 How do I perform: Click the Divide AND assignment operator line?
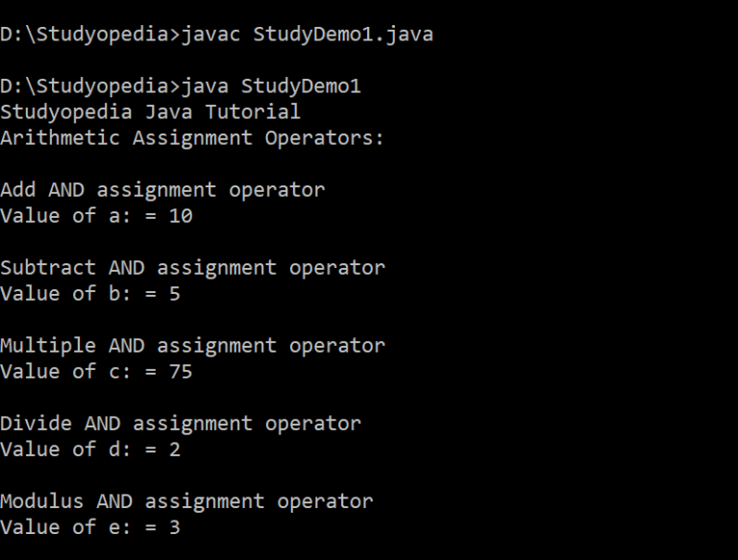tap(181, 424)
